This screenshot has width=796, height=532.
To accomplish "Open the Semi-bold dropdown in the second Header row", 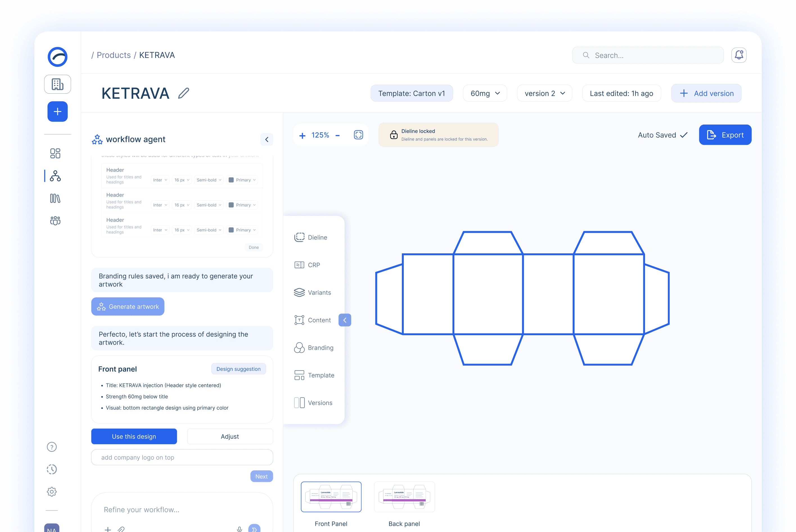I will [x=209, y=205].
